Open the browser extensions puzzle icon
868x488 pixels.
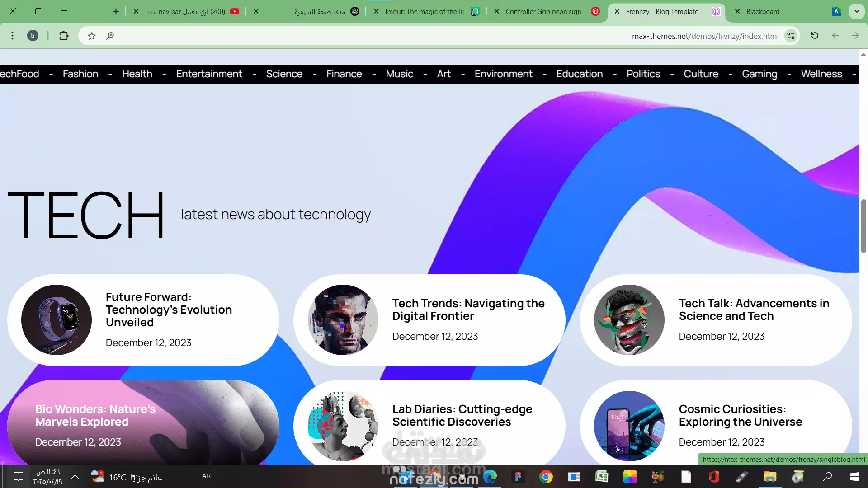pos(64,36)
